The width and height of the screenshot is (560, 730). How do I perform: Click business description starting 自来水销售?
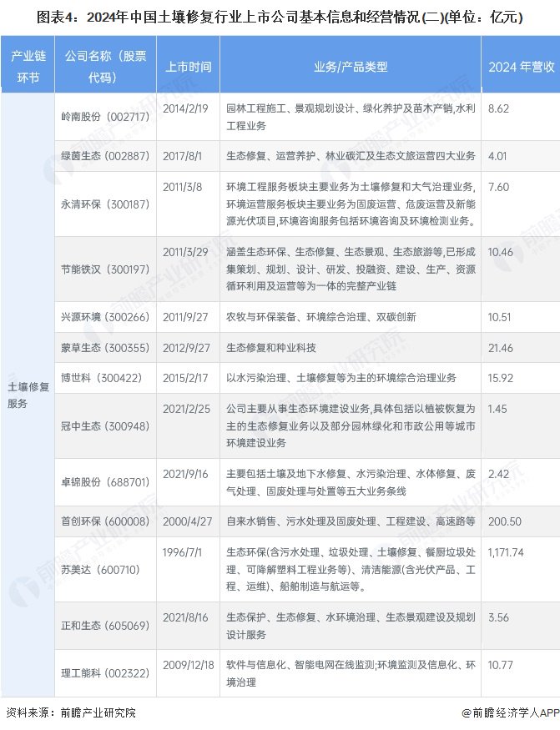tap(351, 521)
